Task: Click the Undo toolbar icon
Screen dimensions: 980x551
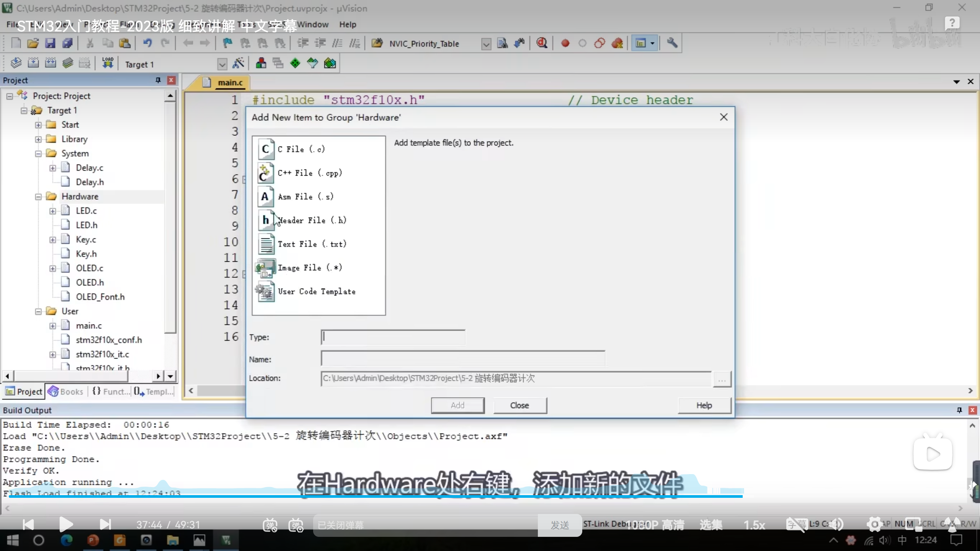Action: (x=147, y=43)
